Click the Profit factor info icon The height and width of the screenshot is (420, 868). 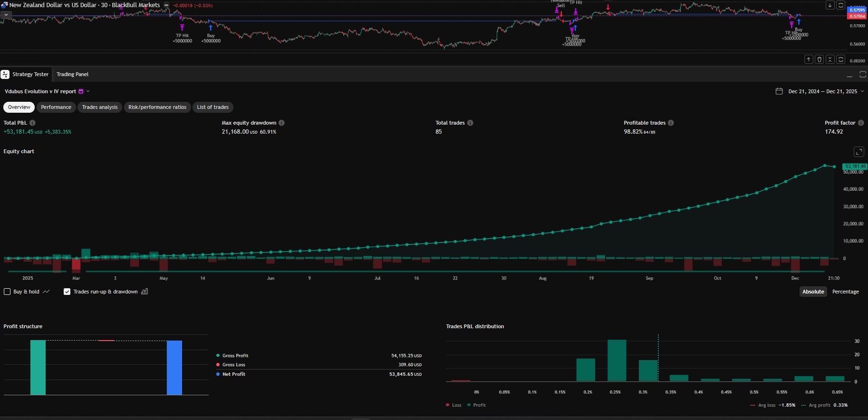tap(861, 123)
